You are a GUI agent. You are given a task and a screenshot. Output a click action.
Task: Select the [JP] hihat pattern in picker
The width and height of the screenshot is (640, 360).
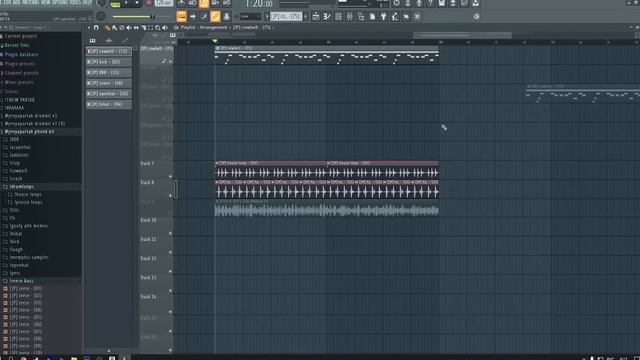(109, 104)
